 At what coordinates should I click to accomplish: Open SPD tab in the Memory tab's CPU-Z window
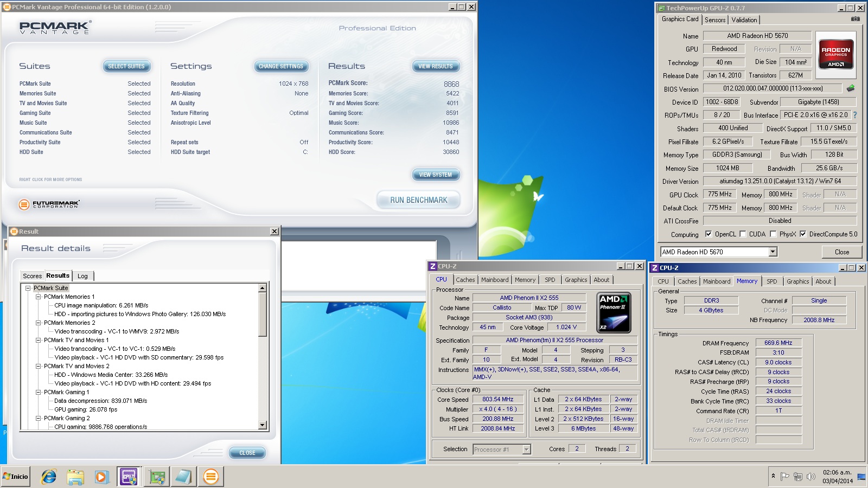pos(771,281)
